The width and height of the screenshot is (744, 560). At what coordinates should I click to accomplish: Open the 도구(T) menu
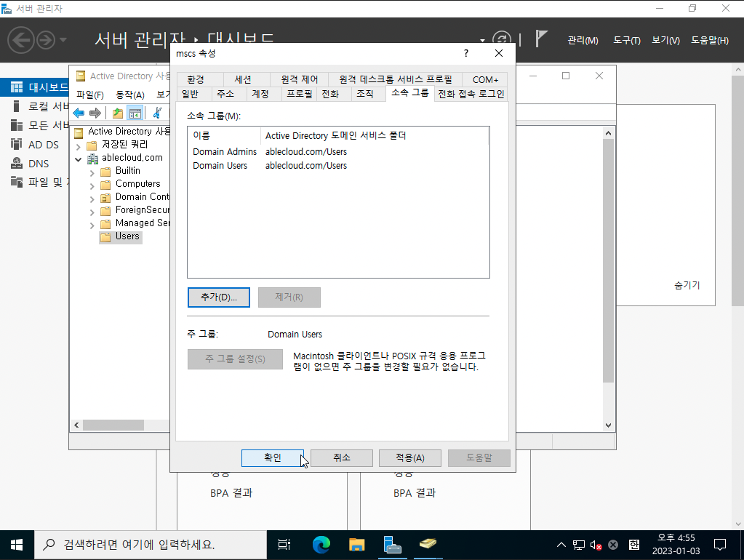(x=626, y=40)
